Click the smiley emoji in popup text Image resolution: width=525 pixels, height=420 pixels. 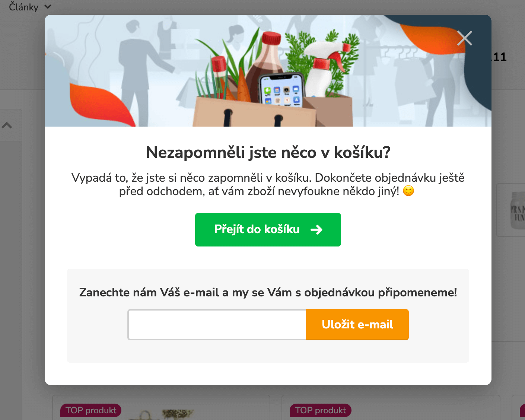tap(408, 191)
